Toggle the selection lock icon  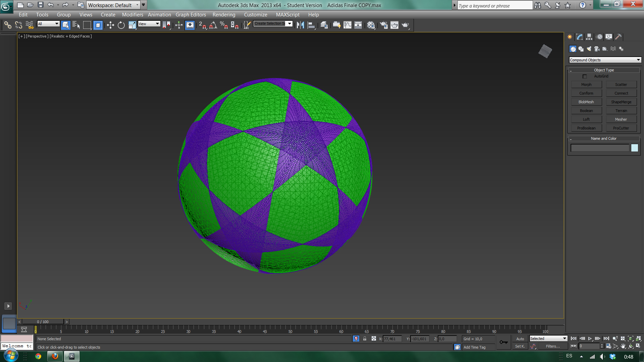point(365,339)
